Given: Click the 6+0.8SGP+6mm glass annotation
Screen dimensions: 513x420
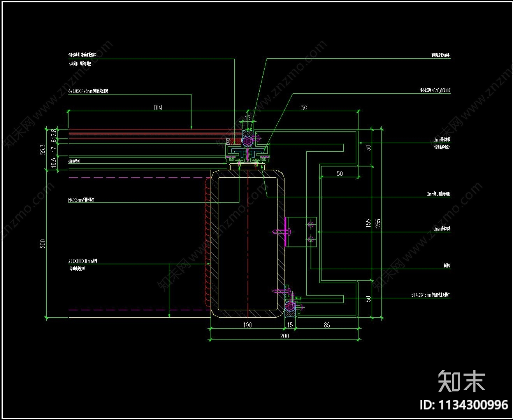Looking at the screenshot, I should (88, 91).
